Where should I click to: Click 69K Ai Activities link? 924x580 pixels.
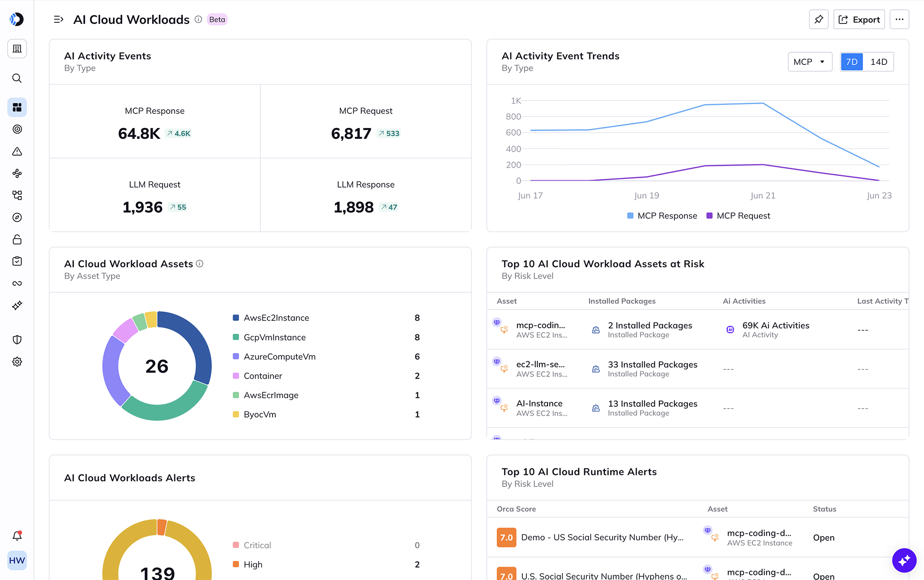click(776, 325)
